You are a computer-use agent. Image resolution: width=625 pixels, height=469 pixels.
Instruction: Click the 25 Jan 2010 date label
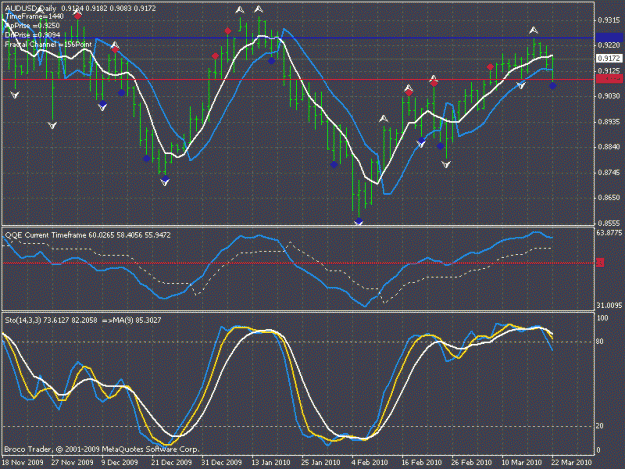pyautogui.click(x=320, y=462)
